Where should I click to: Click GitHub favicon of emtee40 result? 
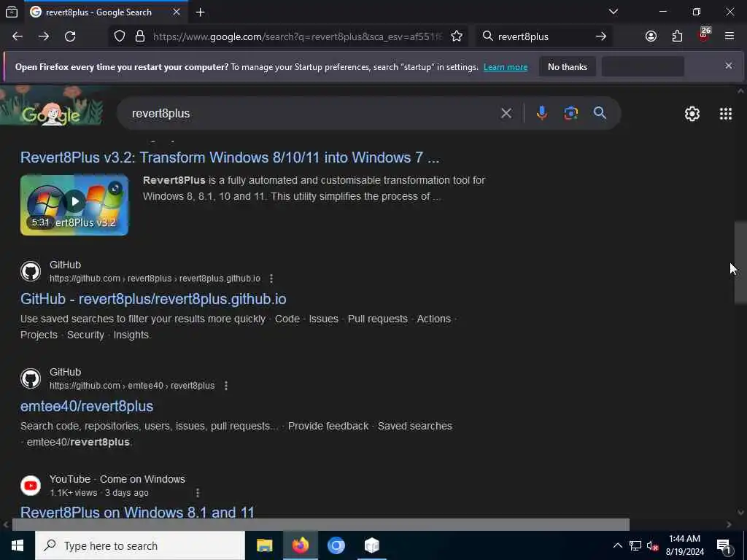[31, 378]
